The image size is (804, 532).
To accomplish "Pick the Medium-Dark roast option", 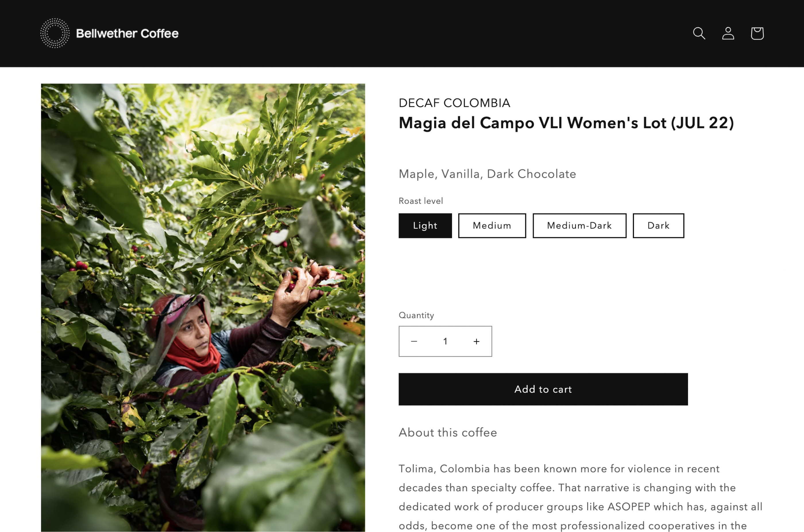I will [579, 226].
